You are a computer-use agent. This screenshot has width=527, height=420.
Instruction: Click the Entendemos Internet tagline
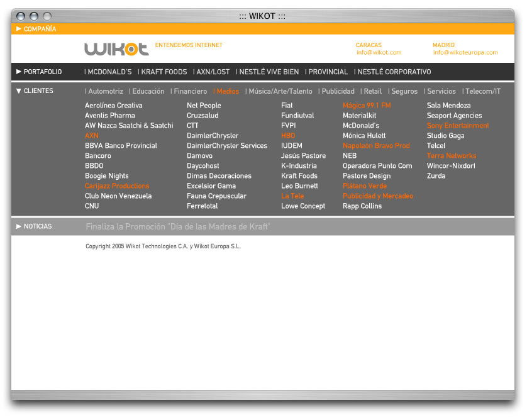pyautogui.click(x=189, y=45)
